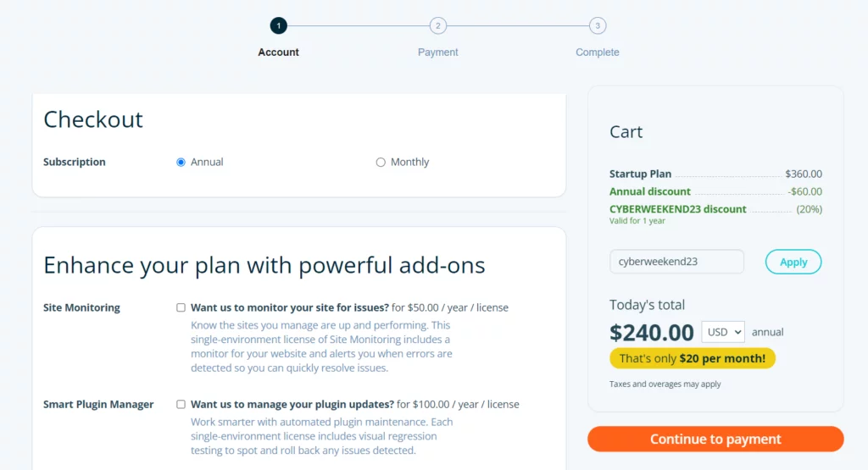Tick the Smart Plugin Manager add-on checkbox

click(181, 405)
